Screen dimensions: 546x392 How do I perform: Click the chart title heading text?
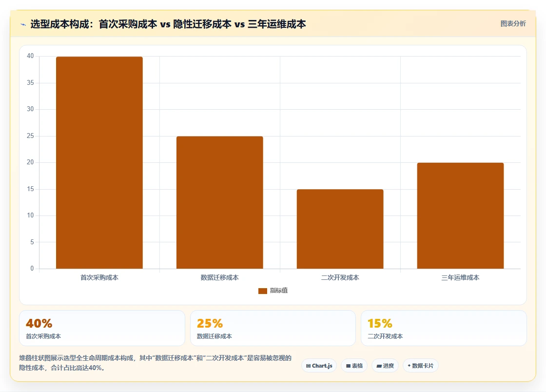(168, 24)
